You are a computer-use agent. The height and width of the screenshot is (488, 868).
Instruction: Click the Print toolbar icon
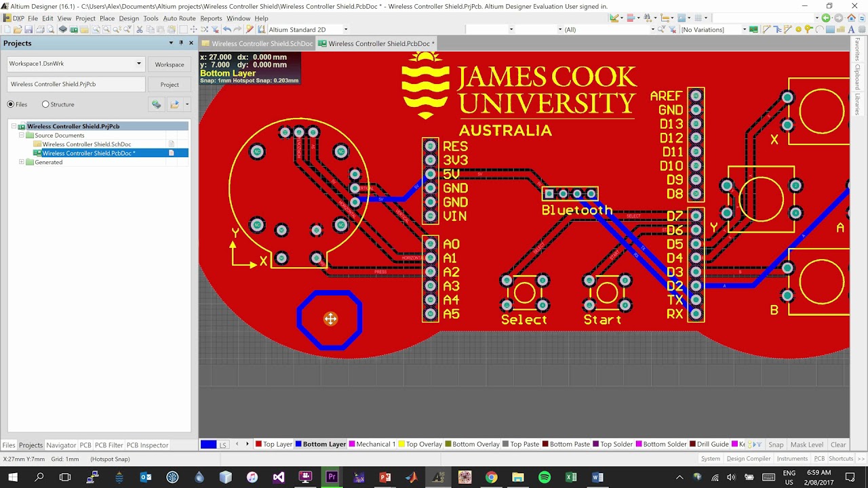(40, 29)
